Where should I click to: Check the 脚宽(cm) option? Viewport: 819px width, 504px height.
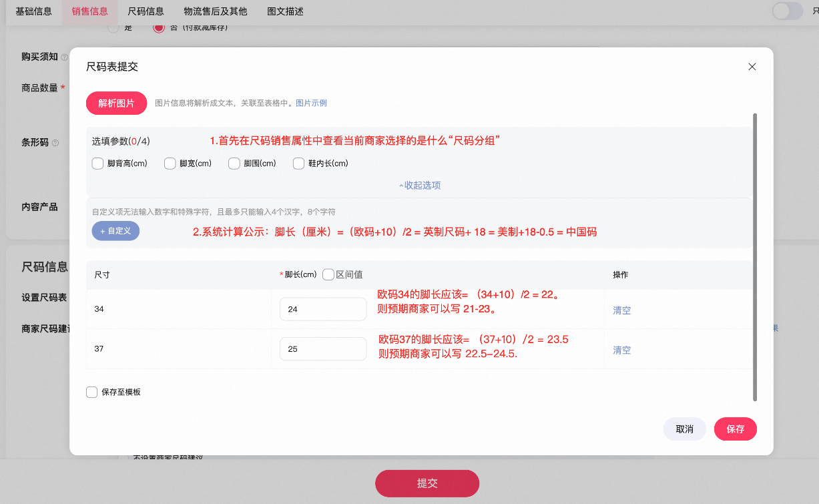[x=170, y=164]
